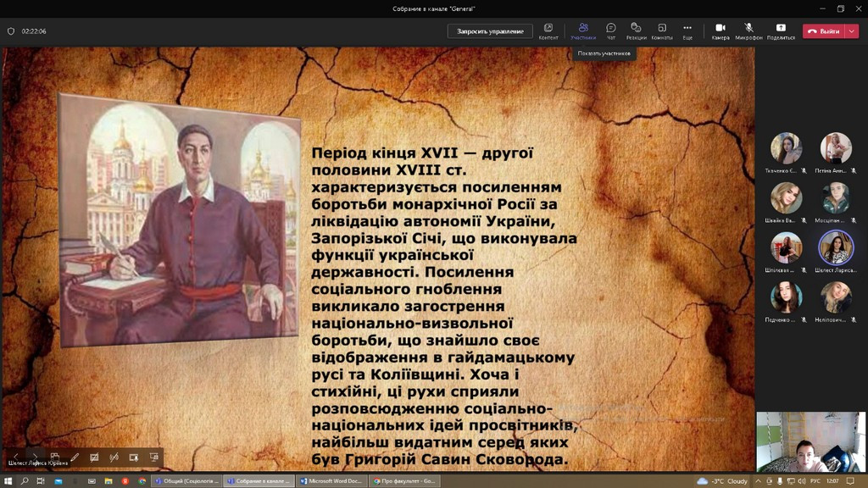Open pinned Chrome icon on taskbar
The width and height of the screenshot is (868, 488).
pos(142,481)
